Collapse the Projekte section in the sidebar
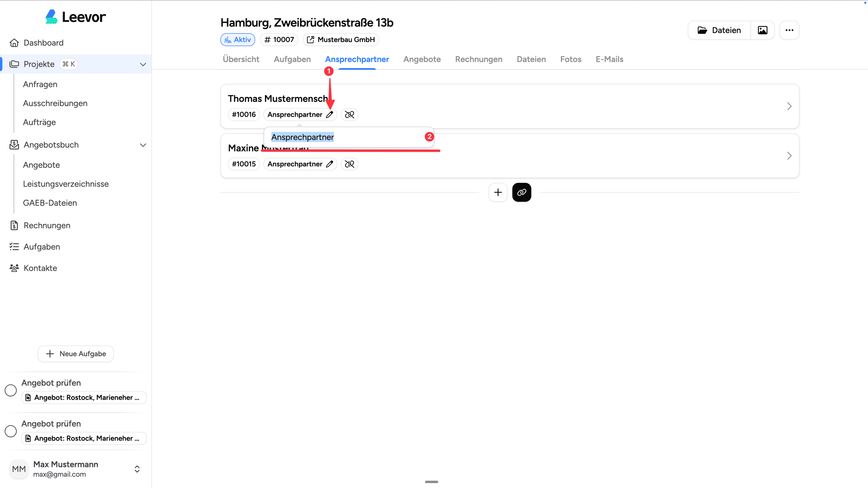The height and width of the screenshot is (488, 868). [143, 64]
